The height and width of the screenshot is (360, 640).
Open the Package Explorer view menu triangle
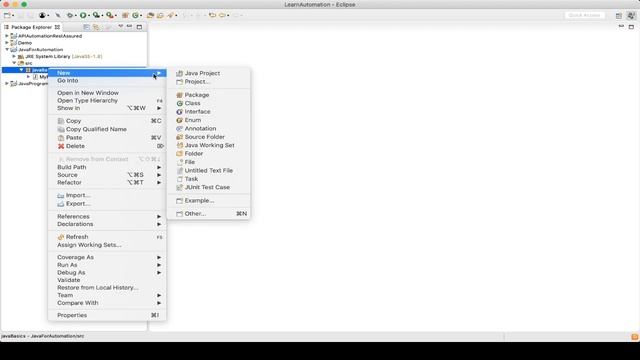[120, 26]
